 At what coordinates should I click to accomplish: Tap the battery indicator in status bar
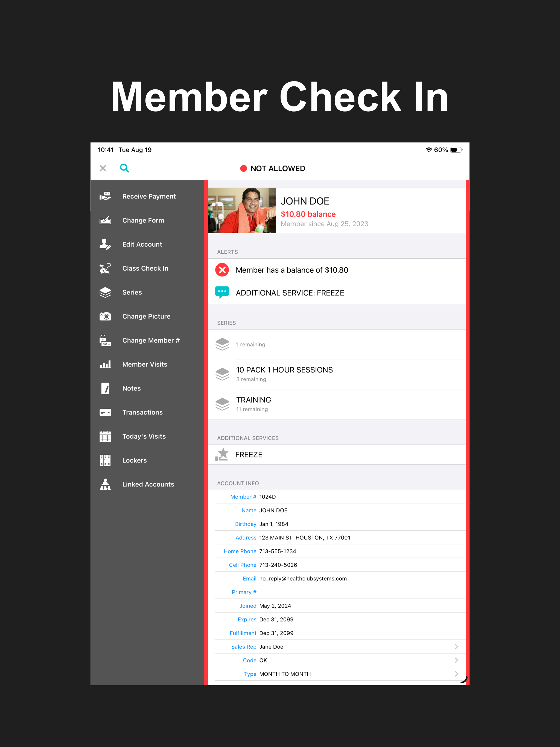[x=456, y=150]
